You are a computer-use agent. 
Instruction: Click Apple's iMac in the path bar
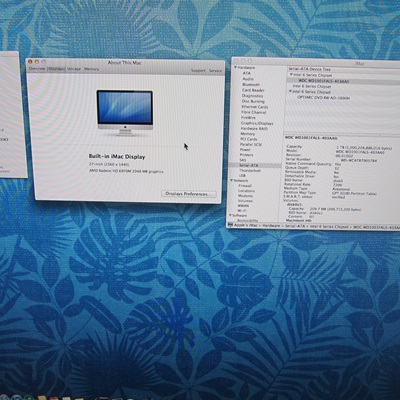click(246, 226)
